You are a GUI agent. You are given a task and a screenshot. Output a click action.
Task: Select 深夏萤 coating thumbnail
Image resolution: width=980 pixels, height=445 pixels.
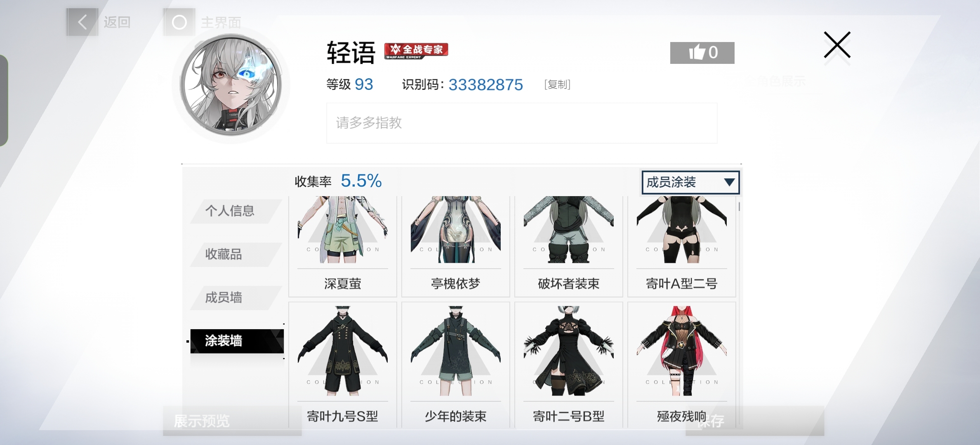point(343,246)
